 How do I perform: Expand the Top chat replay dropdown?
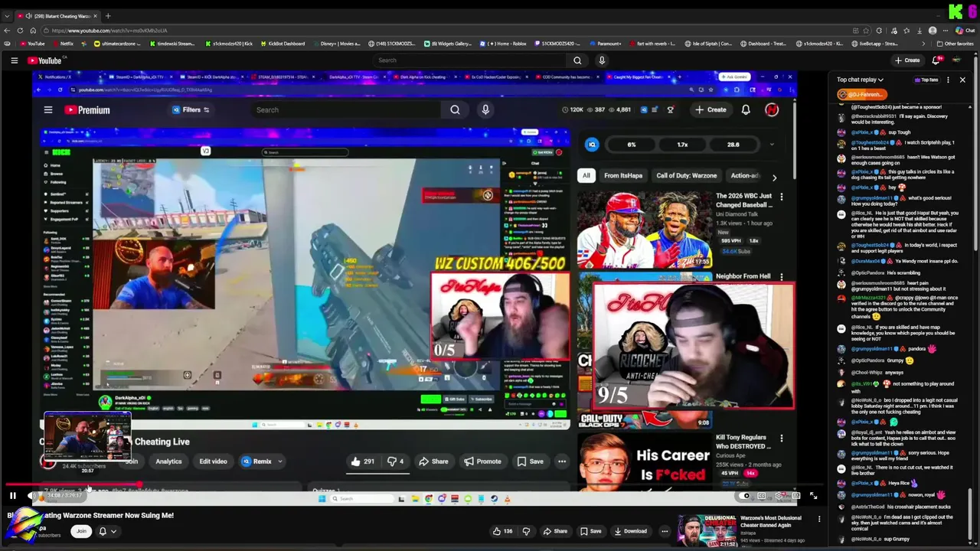tap(860, 80)
